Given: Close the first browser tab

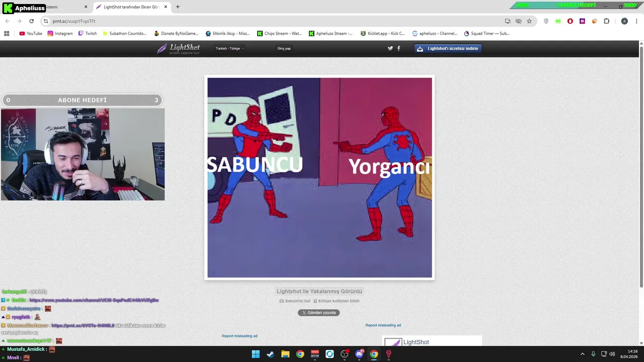Looking at the screenshot, I should pos(86,7).
